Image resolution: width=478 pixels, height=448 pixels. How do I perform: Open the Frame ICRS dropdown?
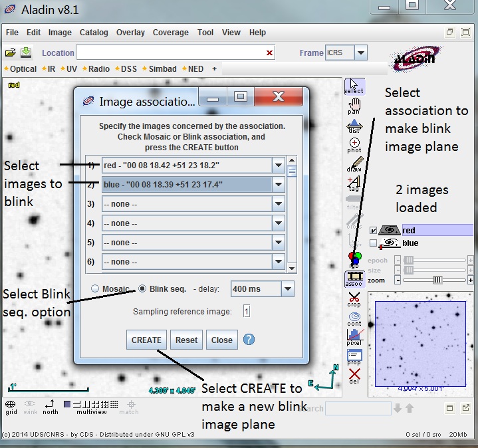361,53
